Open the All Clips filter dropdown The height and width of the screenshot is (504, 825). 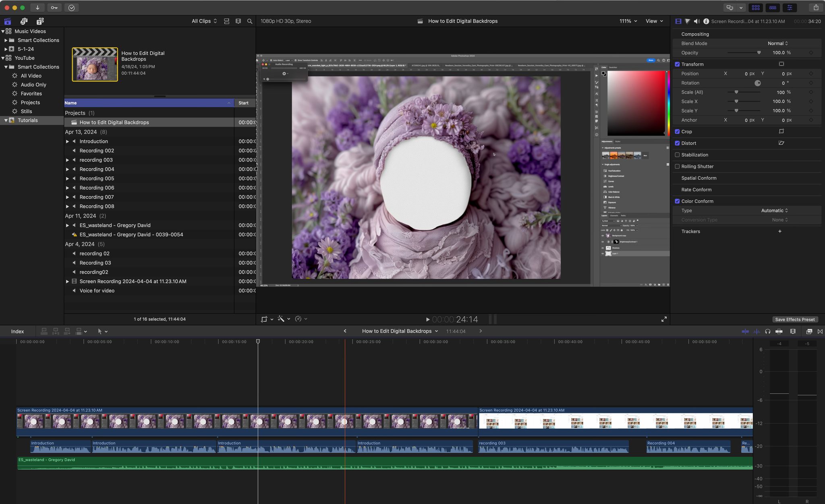(204, 21)
